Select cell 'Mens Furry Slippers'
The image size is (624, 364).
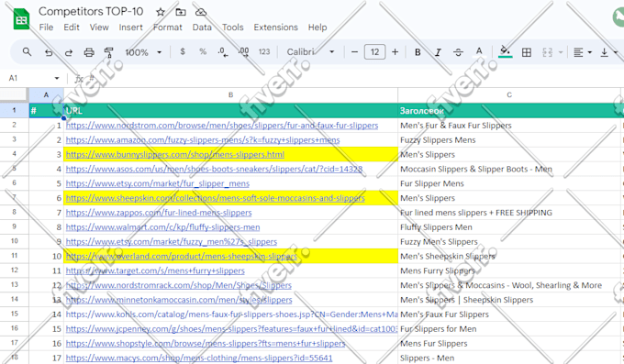(509, 270)
